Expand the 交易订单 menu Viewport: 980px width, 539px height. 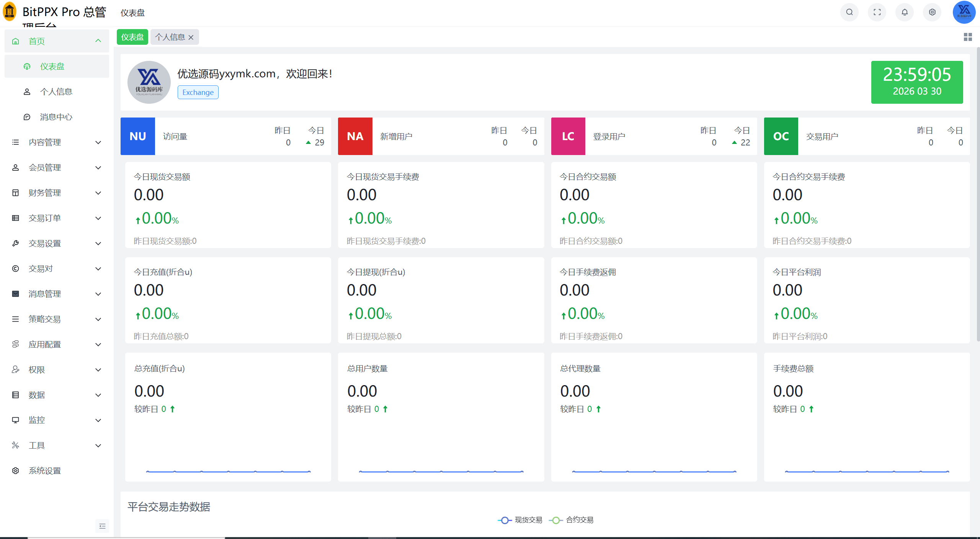click(57, 218)
